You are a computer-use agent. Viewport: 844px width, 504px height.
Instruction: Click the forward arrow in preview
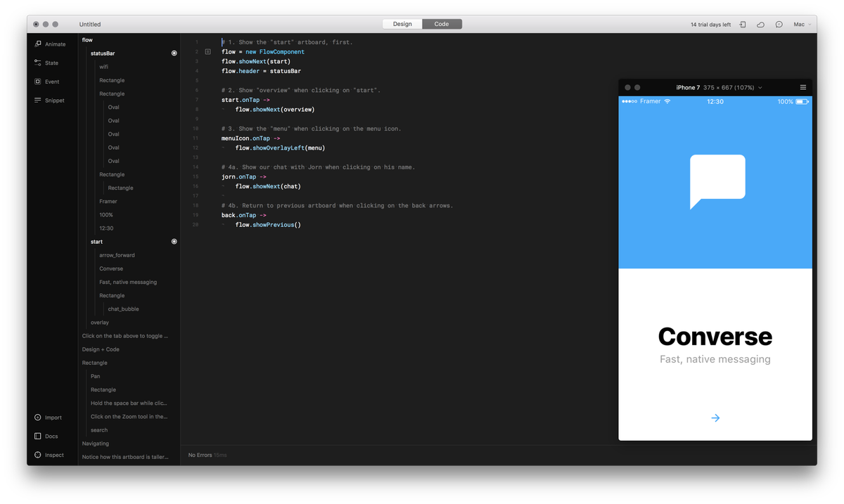[x=715, y=418]
